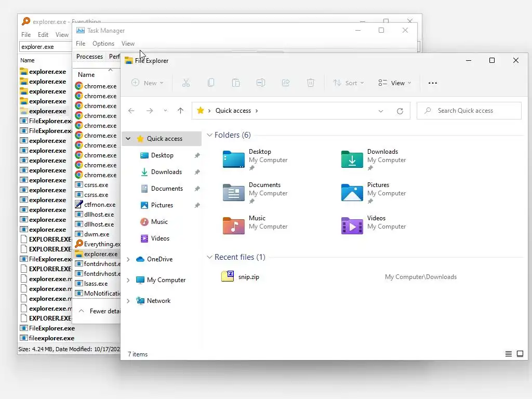The height and width of the screenshot is (399, 532).
Task: Unpin Desktop using its sidebar pin icon
Action: click(x=197, y=155)
